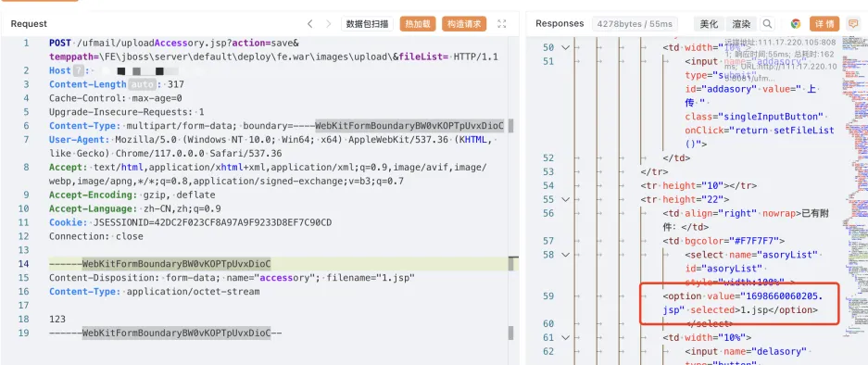Image resolution: width=868 pixels, height=365 pixels.
Task: Click the filename="1.jsp" Content-Disposition line
Action: [x=232, y=278]
